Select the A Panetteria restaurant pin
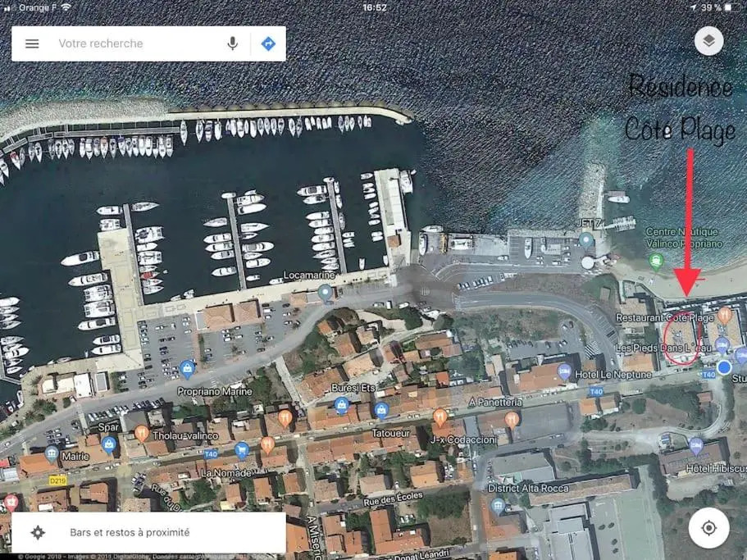 pyautogui.click(x=512, y=420)
